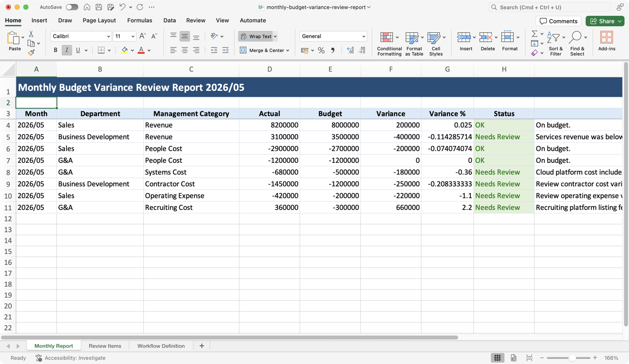The width and height of the screenshot is (629, 364).
Task: Switch to Page Break Preview in the status bar
Action: pyautogui.click(x=529, y=358)
